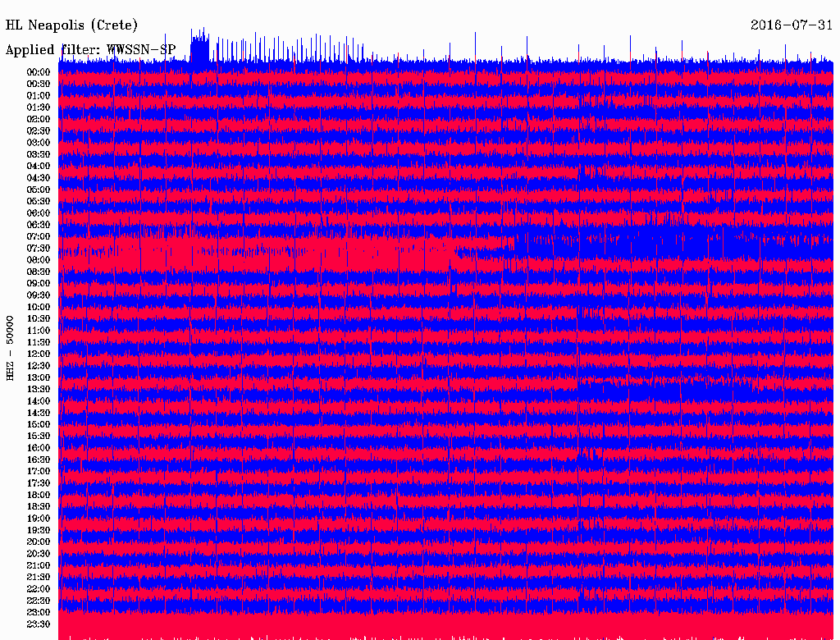Click the vertical HHZ - 50000 axis label
840x640 pixels.
tap(10, 347)
